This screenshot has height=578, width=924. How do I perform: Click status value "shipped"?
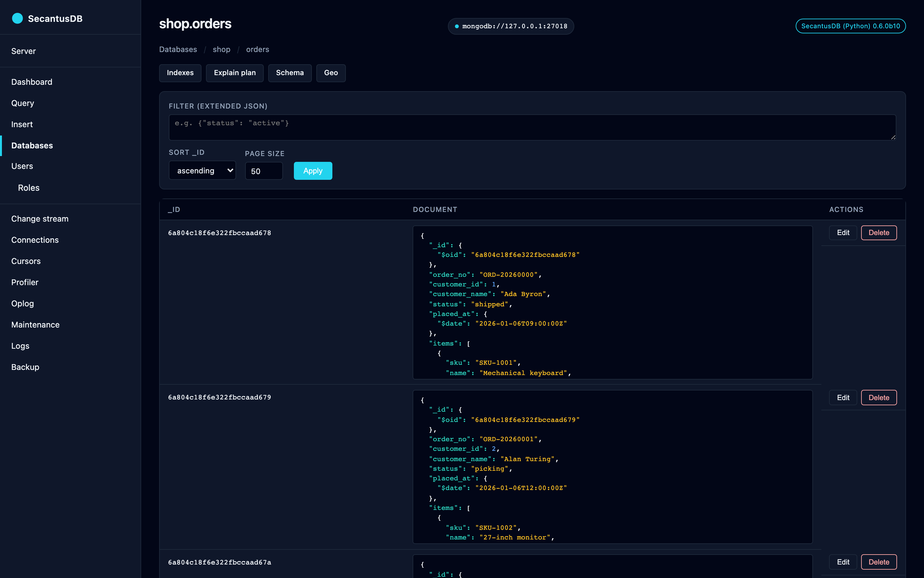point(490,304)
